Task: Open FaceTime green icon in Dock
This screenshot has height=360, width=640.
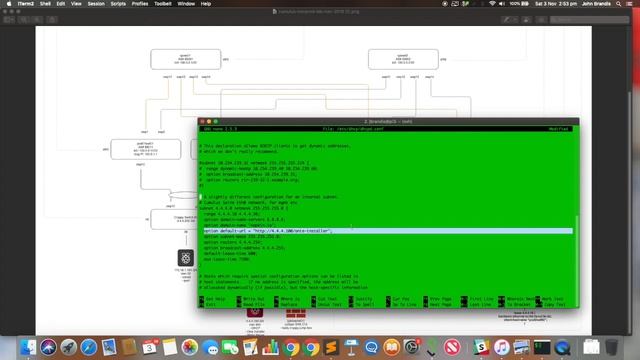Action: (x=230, y=347)
